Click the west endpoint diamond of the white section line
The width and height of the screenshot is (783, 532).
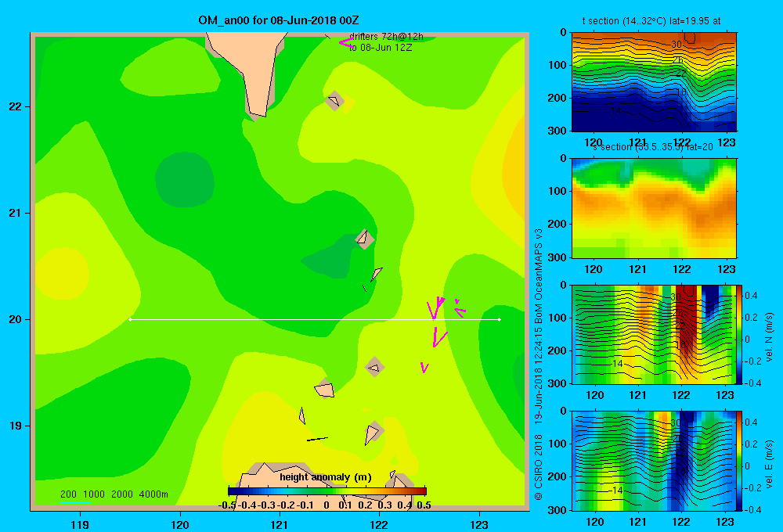pos(130,319)
